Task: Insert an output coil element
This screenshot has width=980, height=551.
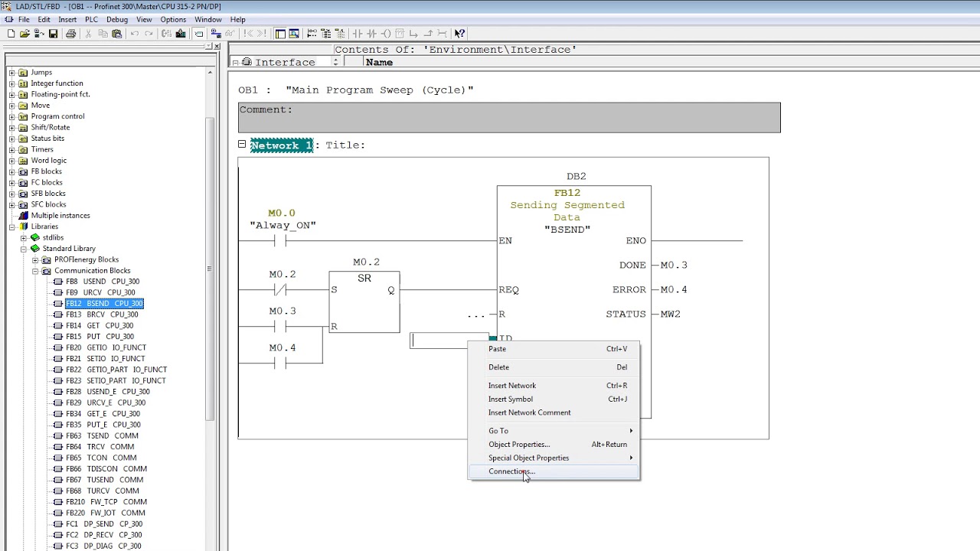Action: (386, 34)
